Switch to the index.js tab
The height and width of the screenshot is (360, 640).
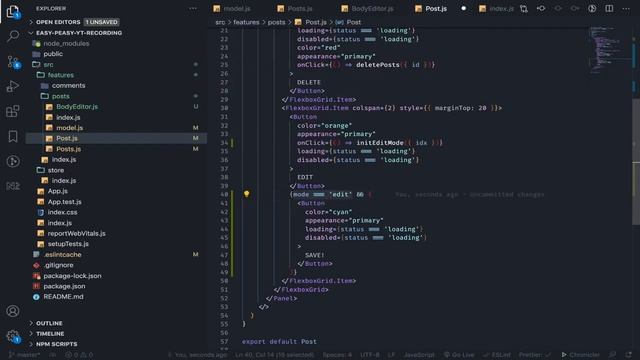tap(501, 9)
